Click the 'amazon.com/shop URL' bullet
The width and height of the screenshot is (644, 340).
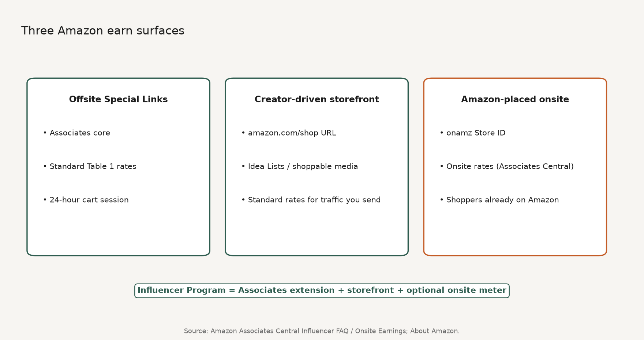pyautogui.click(x=289, y=133)
